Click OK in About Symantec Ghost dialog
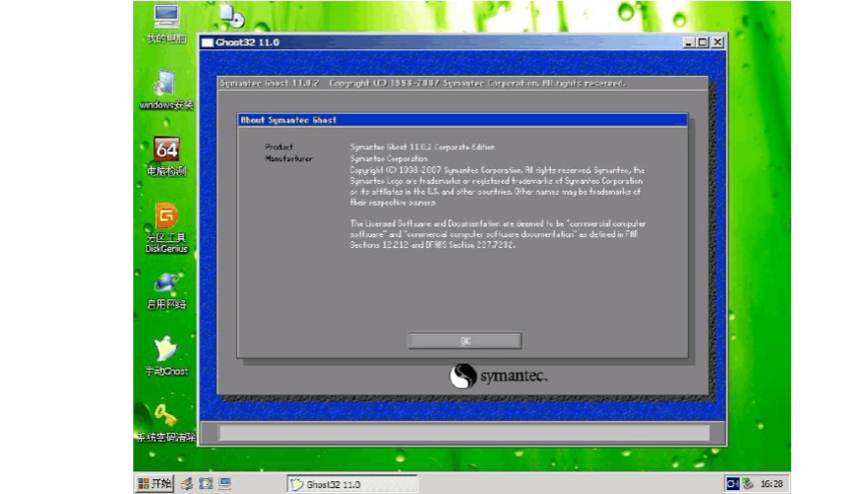The width and height of the screenshot is (868, 494). tap(464, 341)
